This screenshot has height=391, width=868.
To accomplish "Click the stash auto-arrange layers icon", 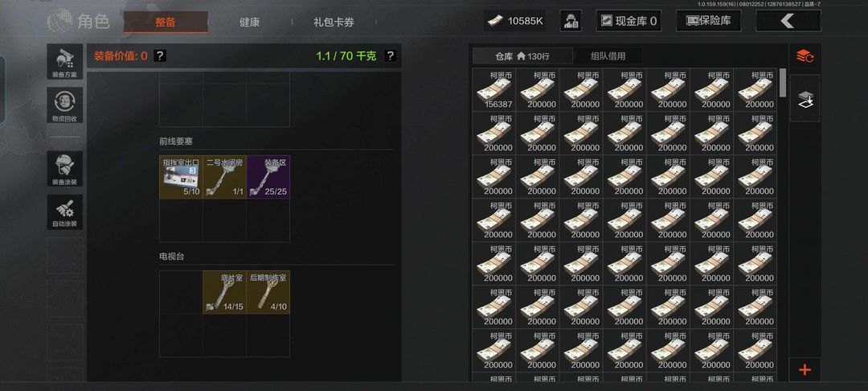I will 805,99.
